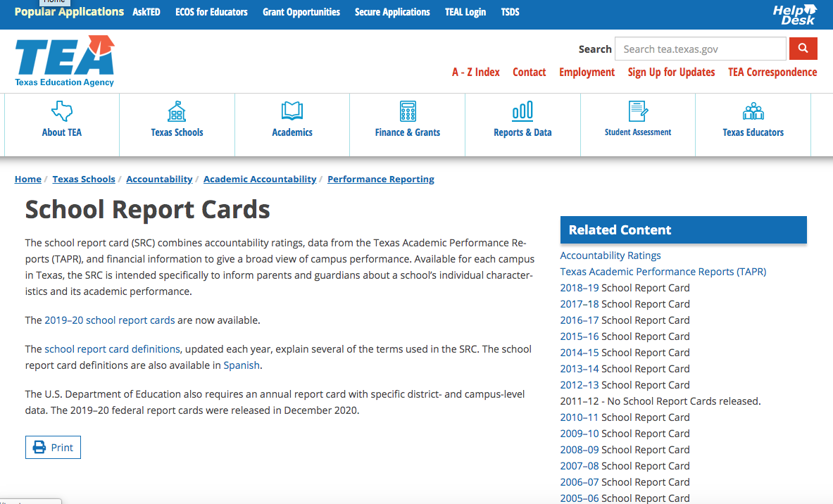Viewport: 833px width, 504px height.
Task: Click the Texas Educators people icon
Action: (753, 111)
